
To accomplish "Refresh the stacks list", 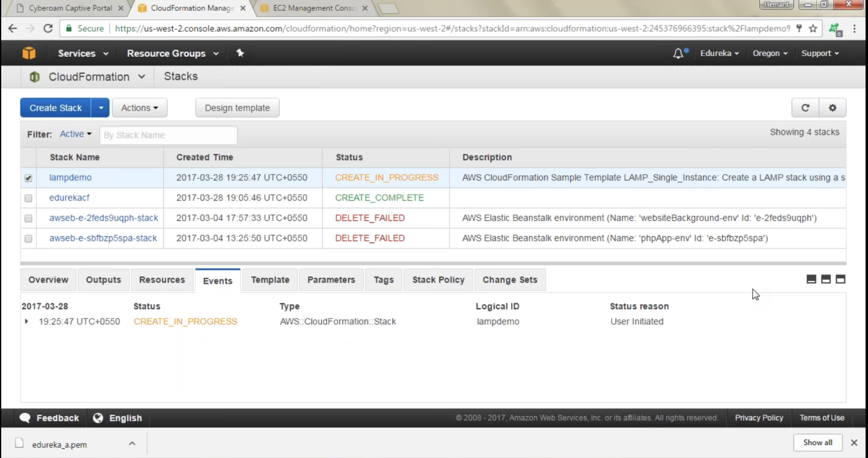I will (805, 108).
